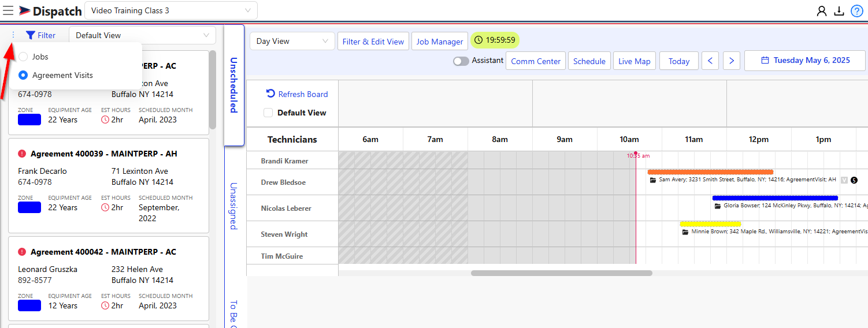Image resolution: width=868 pixels, height=328 pixels.
Task: Check the Default View checkbox
Action: [268, 113]
